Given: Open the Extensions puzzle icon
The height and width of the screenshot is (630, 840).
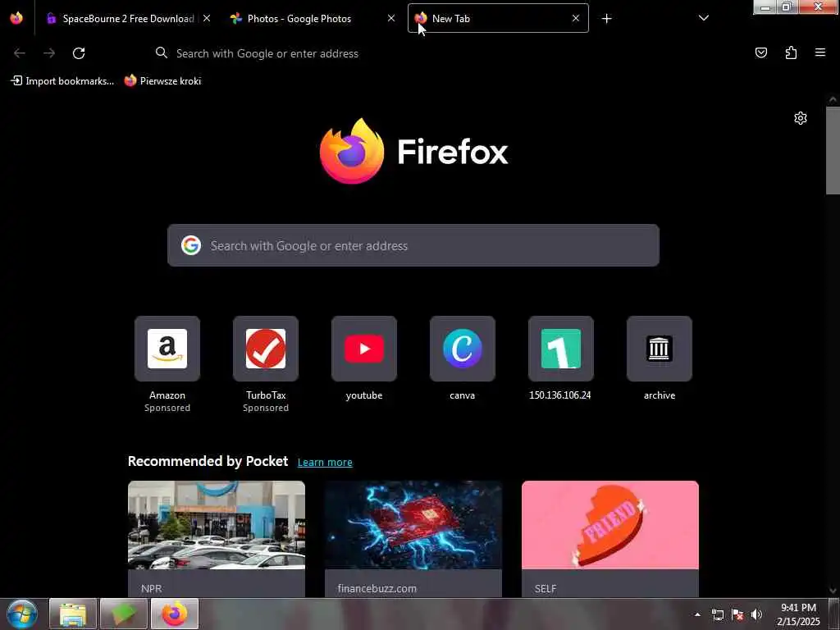Looking at the screenshot, I should click(791, 52).
